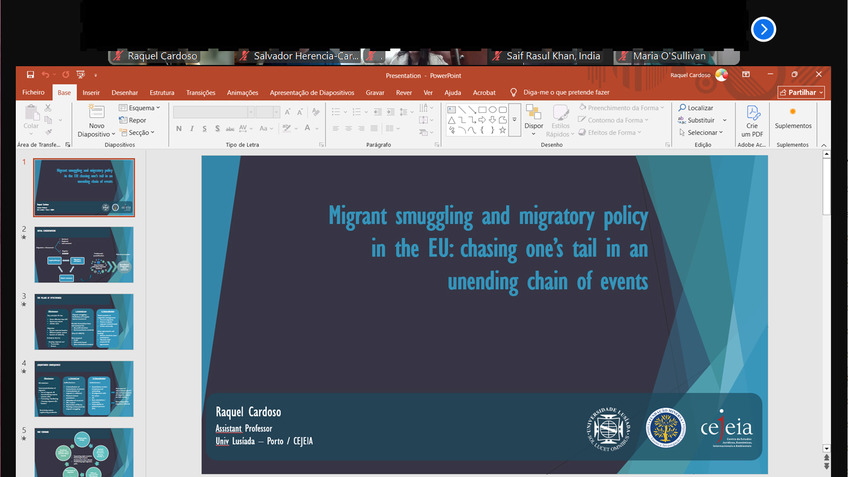Toggle italic formatting I button
This screenshot has height=477, width=848.
tap(191, 129)
